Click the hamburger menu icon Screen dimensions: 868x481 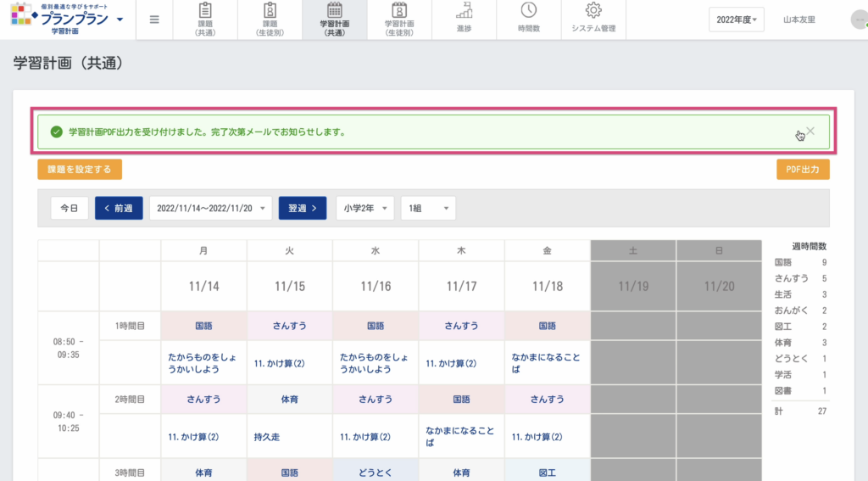click(x=153, y=20)
